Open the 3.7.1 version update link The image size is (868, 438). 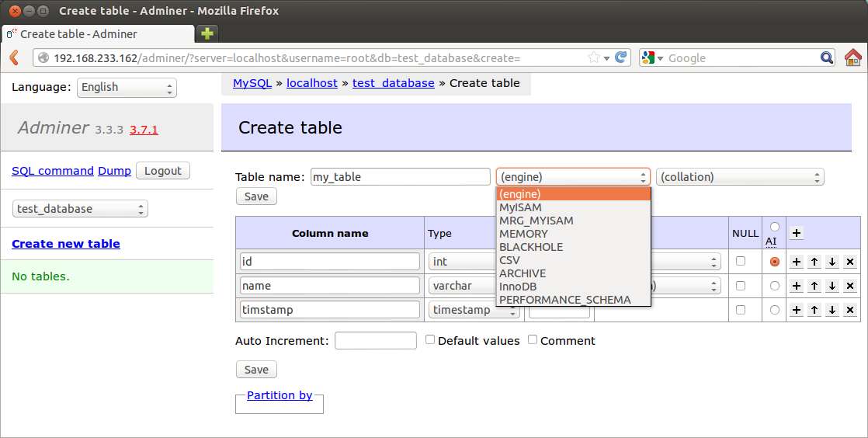click(144, 130)
